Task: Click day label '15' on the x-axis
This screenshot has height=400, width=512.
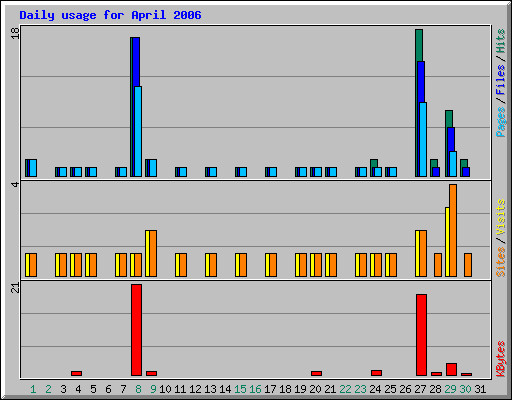Action: pyautogui.click(x=240, y=389)
